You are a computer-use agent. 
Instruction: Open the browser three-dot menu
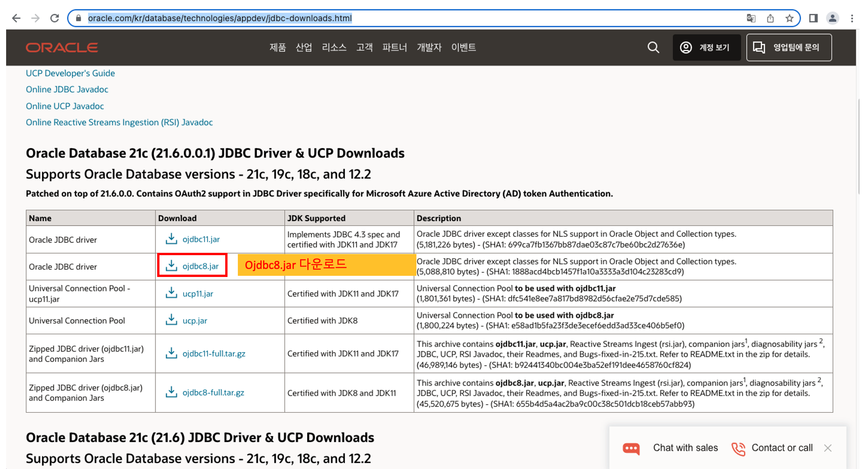(852, 18)
